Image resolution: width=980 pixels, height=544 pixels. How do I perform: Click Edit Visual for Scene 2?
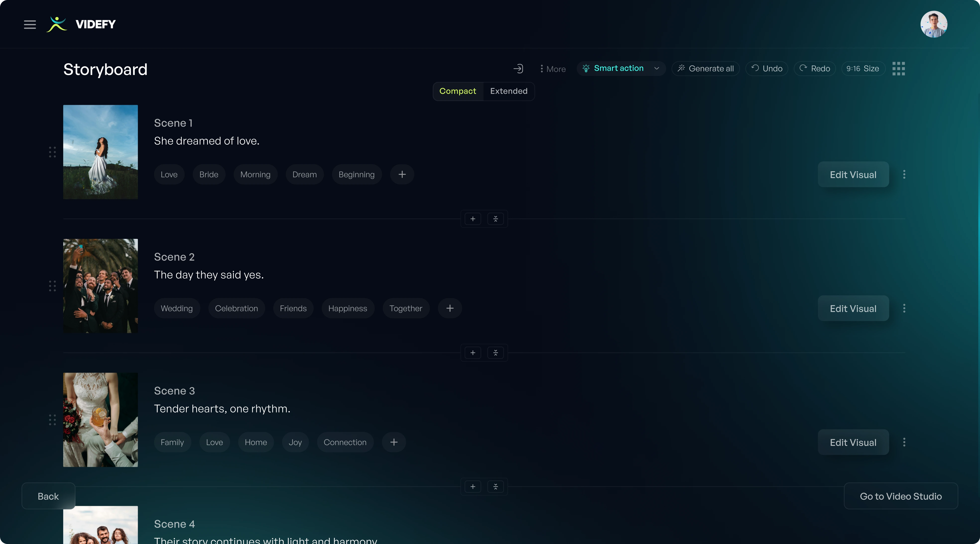point(853,308)
